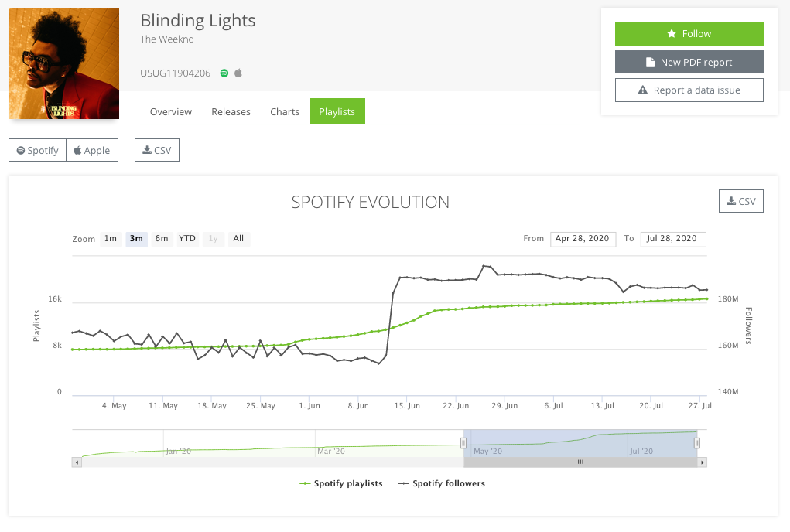Select the 6m zoom preset
The image size is (790, 532).
click(x=161, y=239)
